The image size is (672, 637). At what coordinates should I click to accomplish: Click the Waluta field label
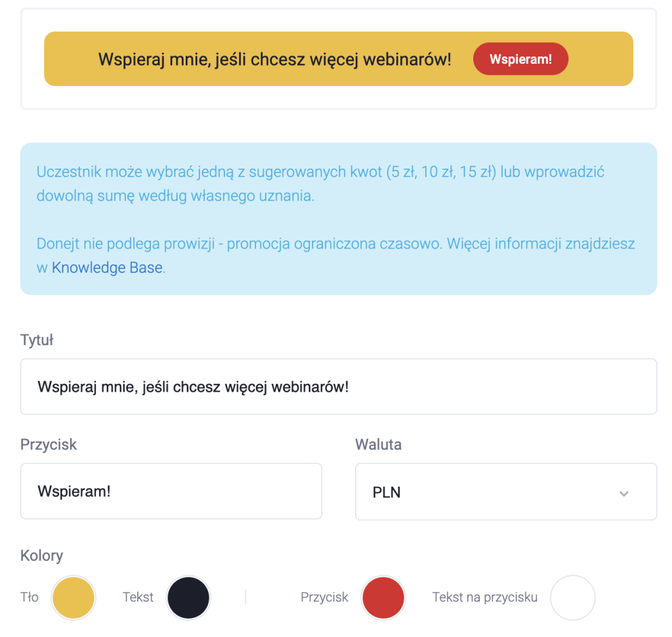click(378, 444)
